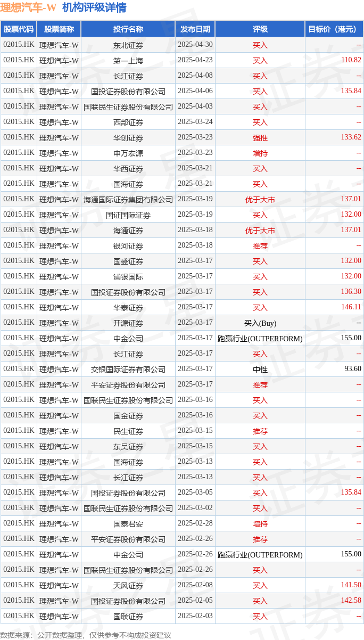Click 东北证券 broker name
364x640 pixels.
tap(128, 45)
